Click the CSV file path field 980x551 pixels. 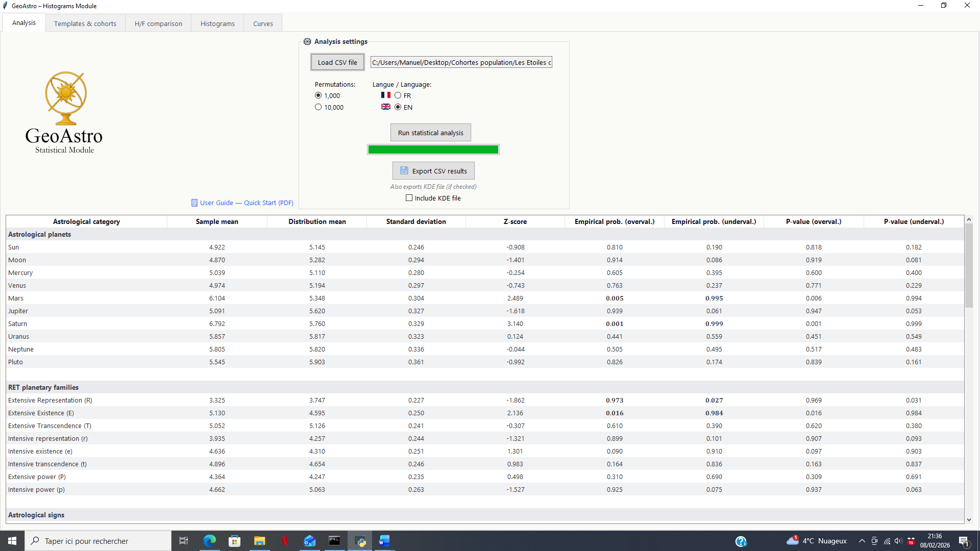point(461,62)
